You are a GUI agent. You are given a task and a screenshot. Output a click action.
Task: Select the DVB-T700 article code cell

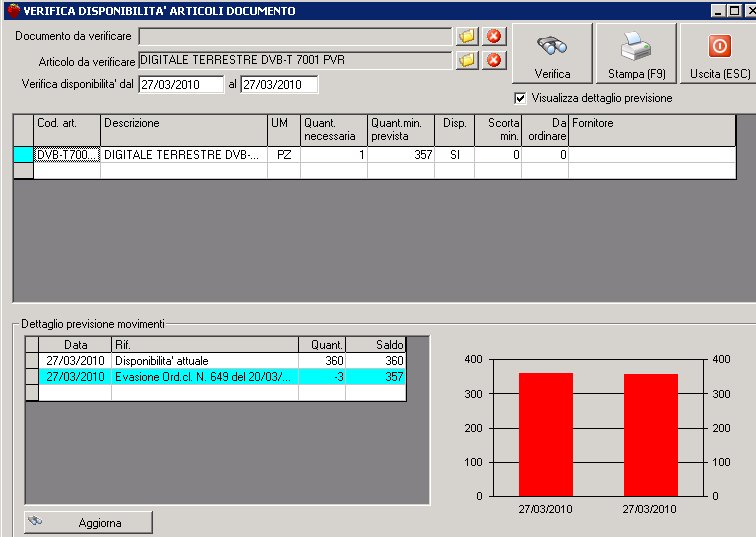click(x=66, y=155)
